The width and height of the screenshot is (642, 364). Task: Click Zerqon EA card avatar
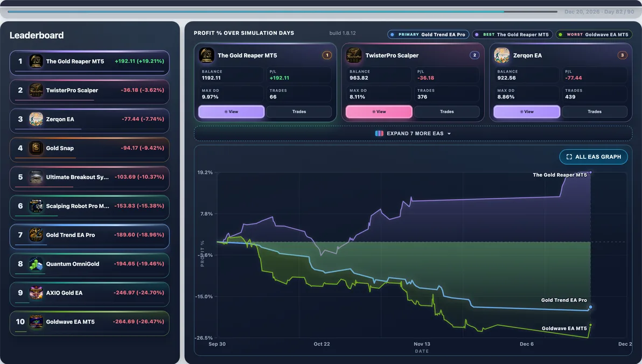502,55
